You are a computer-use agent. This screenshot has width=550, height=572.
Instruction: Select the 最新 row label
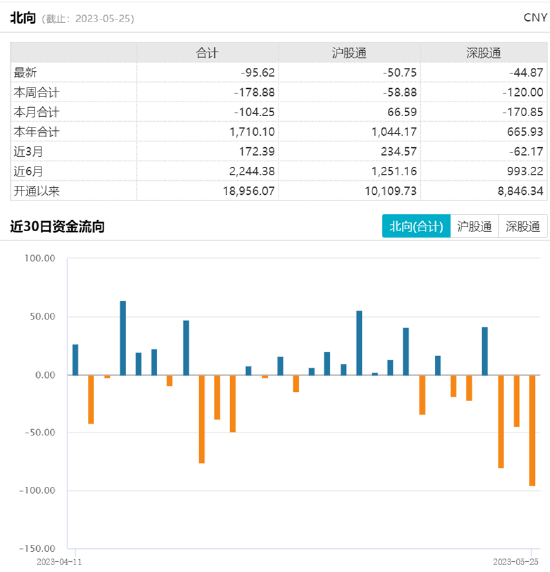pyautogui.click(x=25, y=72)
